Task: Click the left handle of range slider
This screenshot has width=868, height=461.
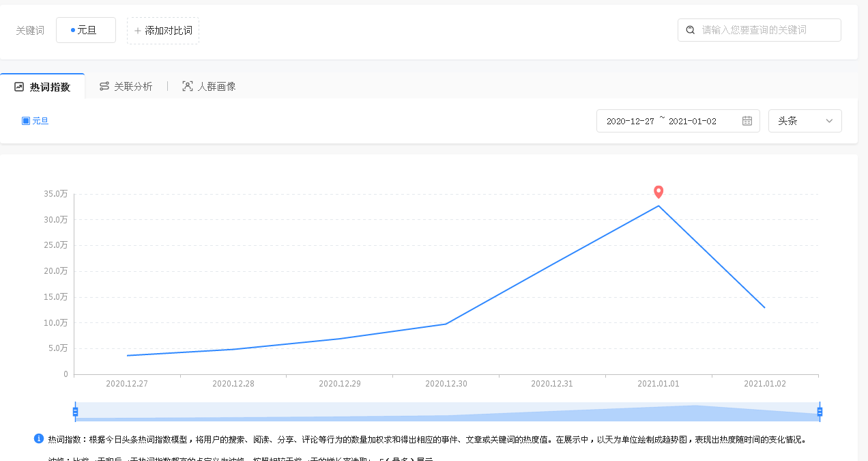Action: coord(75,411)
